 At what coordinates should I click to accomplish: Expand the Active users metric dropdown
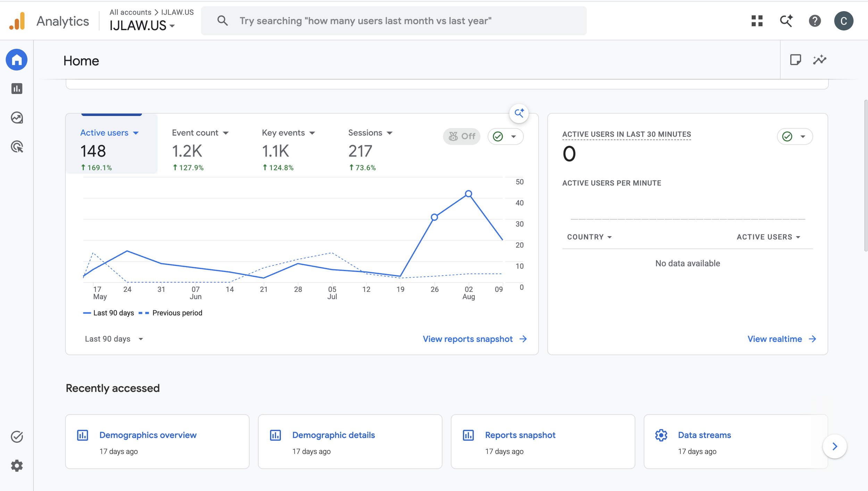tap(136, 133)
